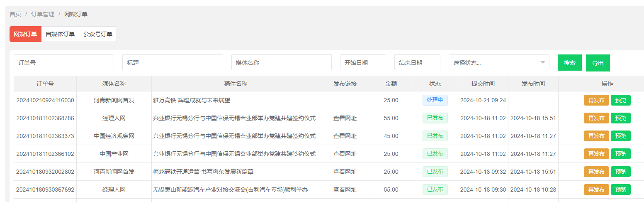Click the green 搜索 button

tap(569, 63)
